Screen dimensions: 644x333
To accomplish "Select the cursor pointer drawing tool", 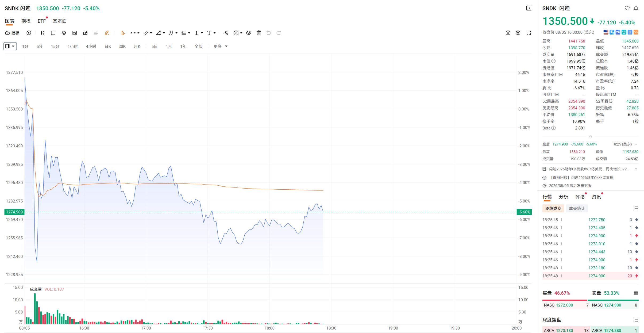I will point(123,33).
